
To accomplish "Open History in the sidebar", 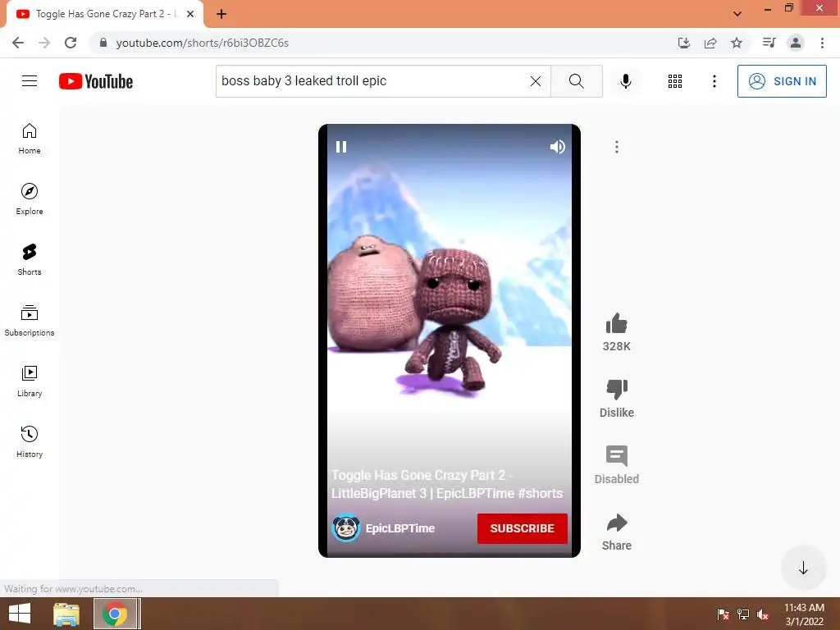I will coord(30,441).
